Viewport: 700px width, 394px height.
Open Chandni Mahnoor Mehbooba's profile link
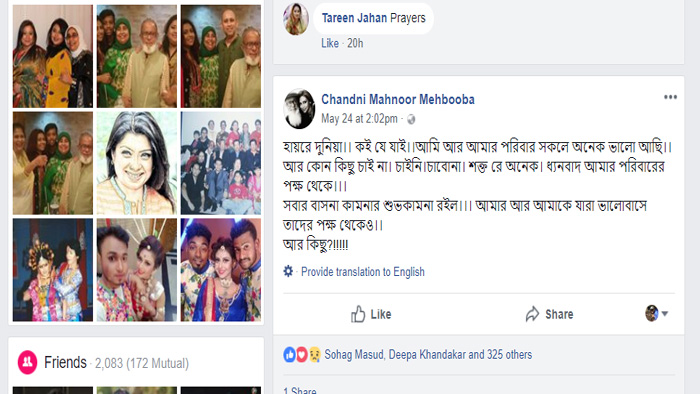point(398,99)
